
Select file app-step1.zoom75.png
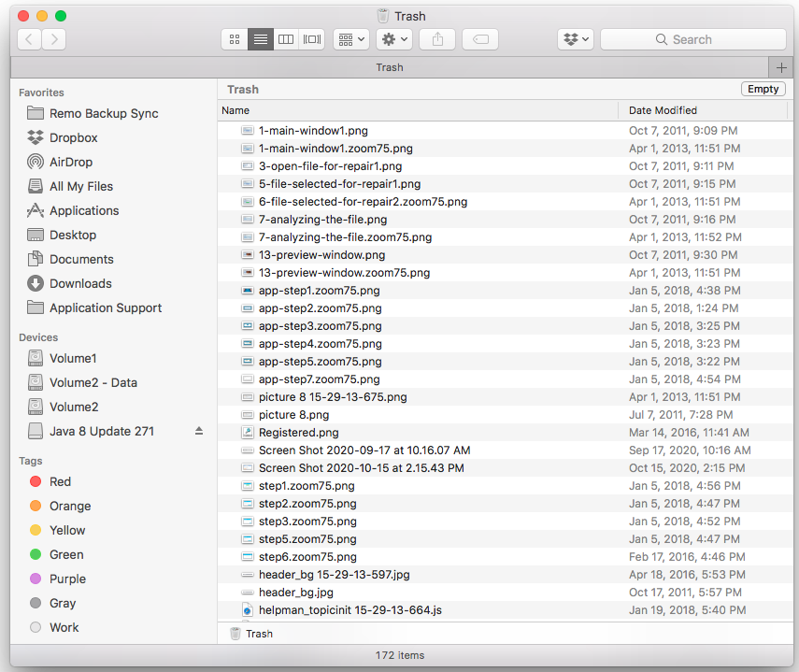[x=505, y=291]
